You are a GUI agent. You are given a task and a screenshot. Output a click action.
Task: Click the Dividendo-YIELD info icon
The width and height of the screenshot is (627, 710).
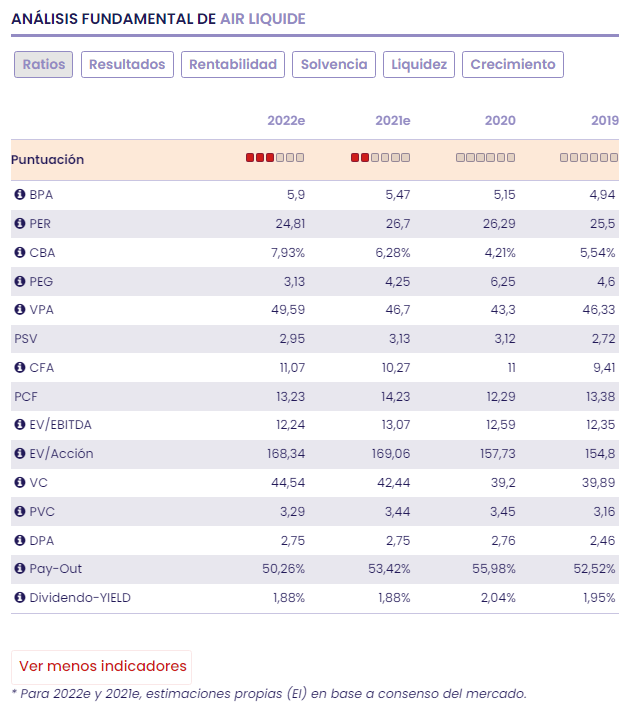(x=19, y=598)
